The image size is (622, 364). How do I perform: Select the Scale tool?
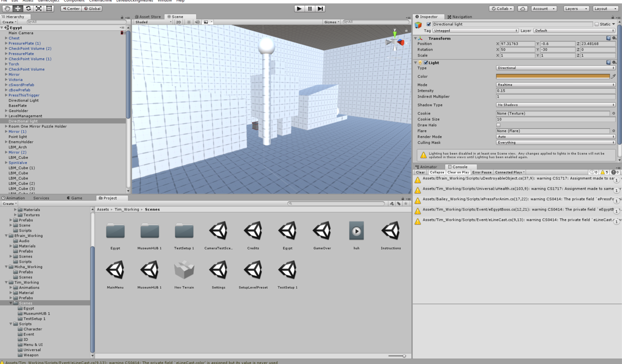pyautogui.click(x=39, y=9)
